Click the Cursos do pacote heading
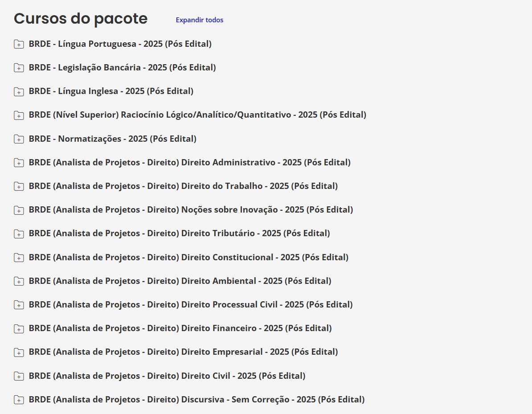The image size is (532, 414). tap(81, 19)
